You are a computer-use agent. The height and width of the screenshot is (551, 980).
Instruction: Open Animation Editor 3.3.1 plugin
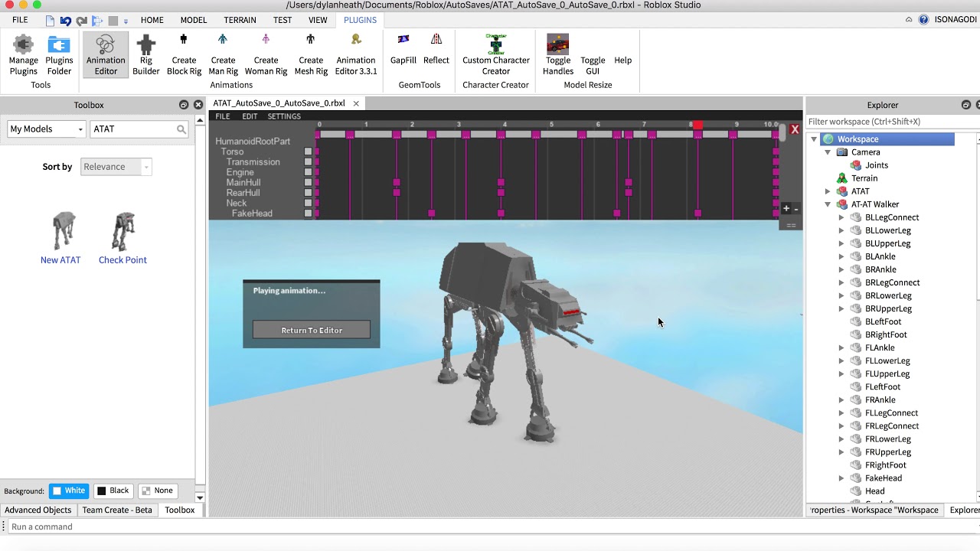click(356, 55)
